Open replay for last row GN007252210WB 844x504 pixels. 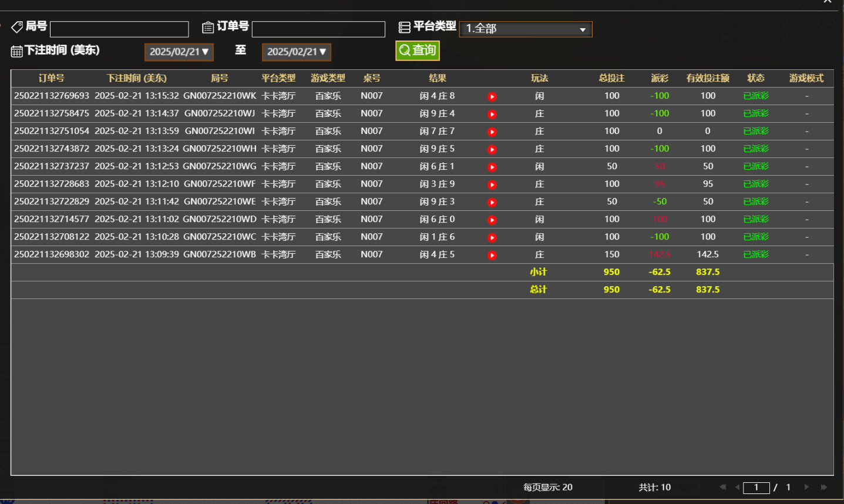pyautogui.click(x=492, y=255)
